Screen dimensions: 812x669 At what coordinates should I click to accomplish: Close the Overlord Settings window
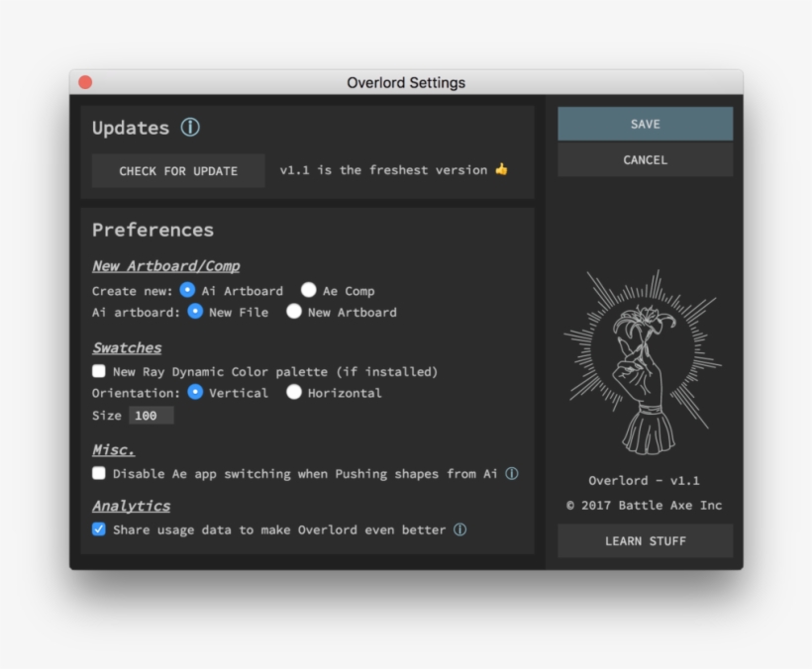(x=85, y=82)
